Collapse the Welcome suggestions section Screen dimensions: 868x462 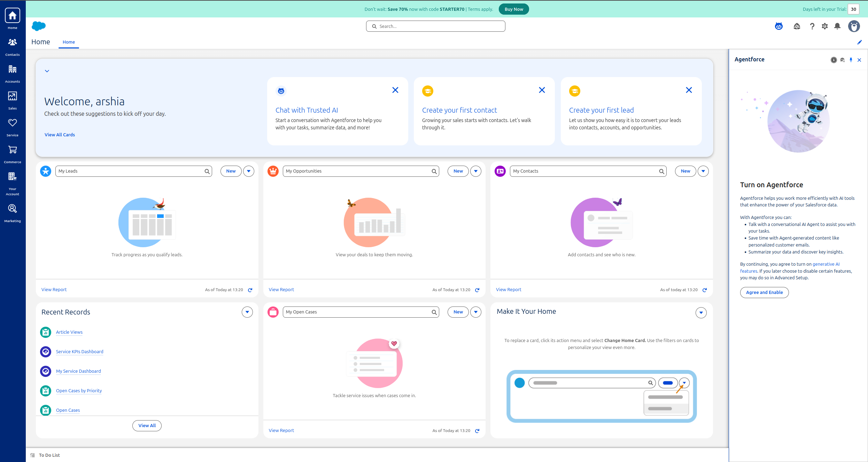pos(47,71)
